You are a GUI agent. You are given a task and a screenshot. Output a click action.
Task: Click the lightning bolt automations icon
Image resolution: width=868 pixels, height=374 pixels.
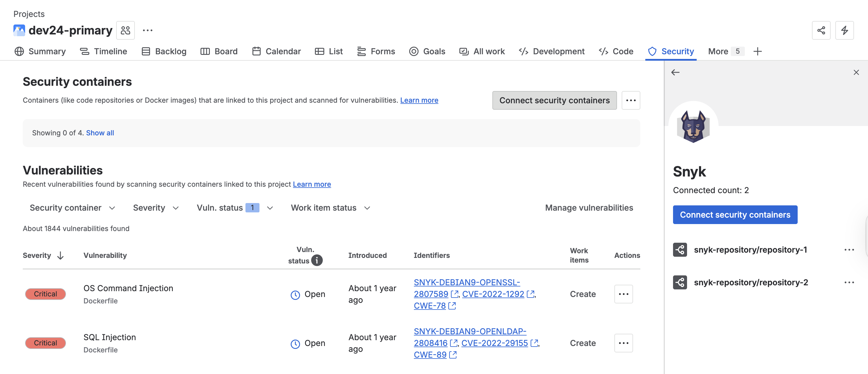coord(844,30)
